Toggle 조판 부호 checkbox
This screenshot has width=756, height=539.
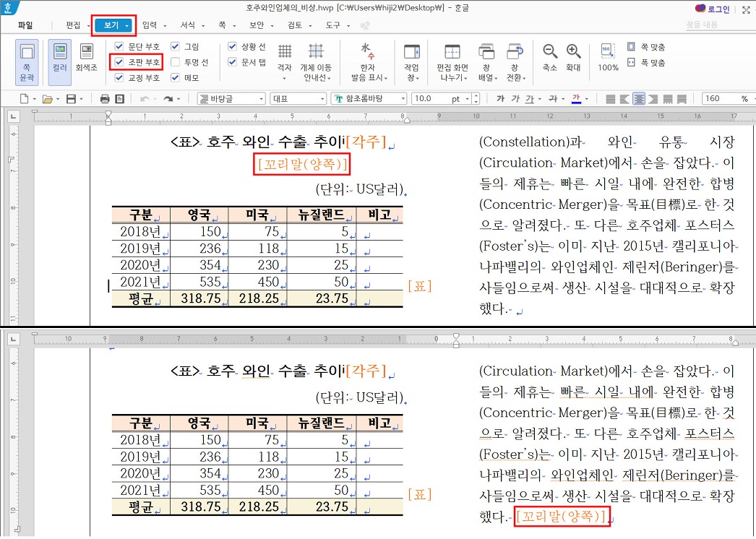119,61
